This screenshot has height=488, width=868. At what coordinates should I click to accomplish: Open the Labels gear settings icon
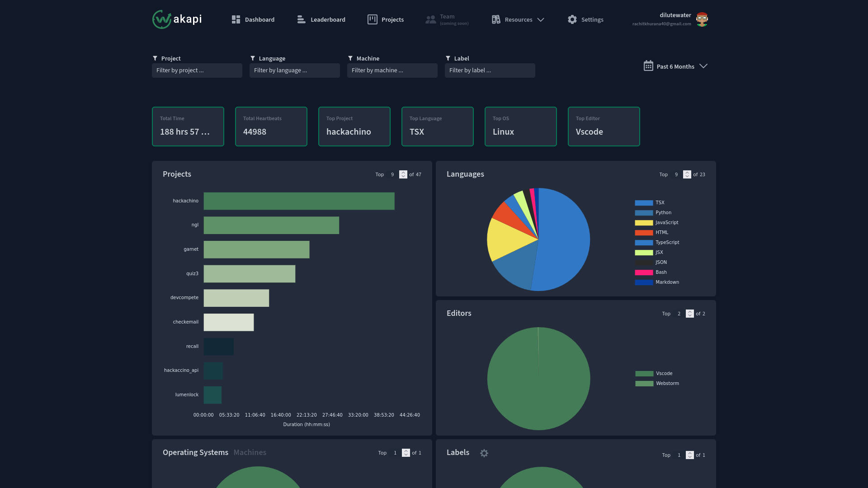[x=484, y=453]
